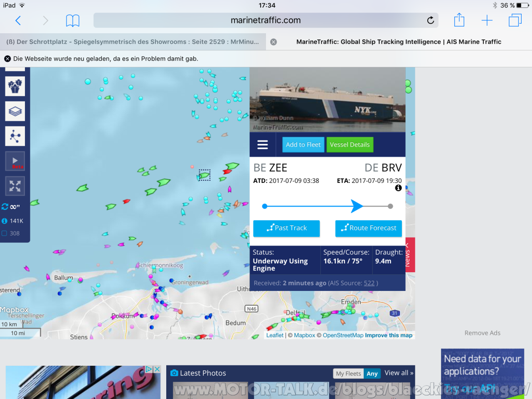Open the density/network map tool

tap(15, 136)
